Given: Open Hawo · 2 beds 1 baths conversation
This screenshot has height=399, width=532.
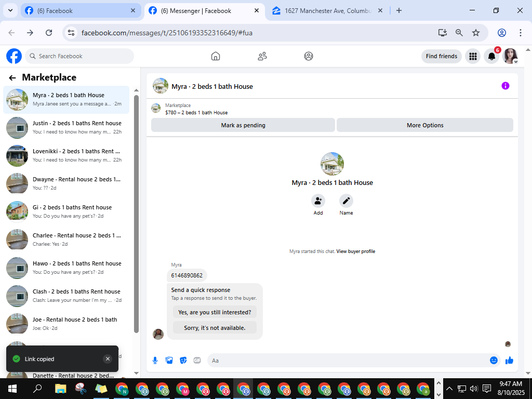Looking at the screenshot, I should pos(66,268).
